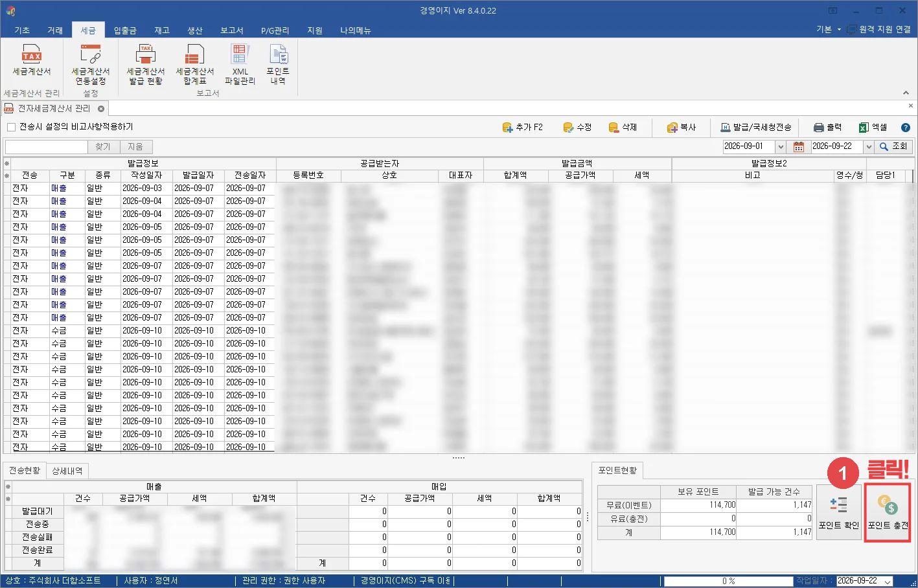Click 포인트 확인 button
918x588 pixels.
(838, 512)
